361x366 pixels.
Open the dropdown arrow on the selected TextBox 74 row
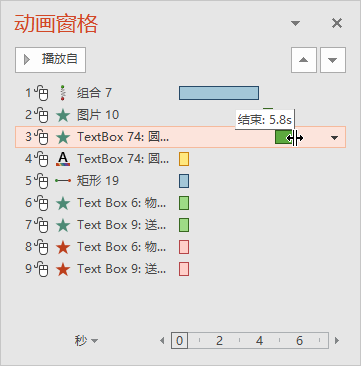tap(334, 137)
